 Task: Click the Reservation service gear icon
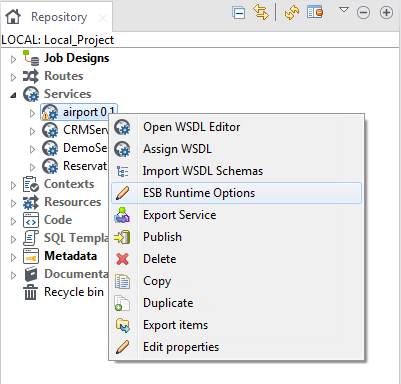[50, 166]
